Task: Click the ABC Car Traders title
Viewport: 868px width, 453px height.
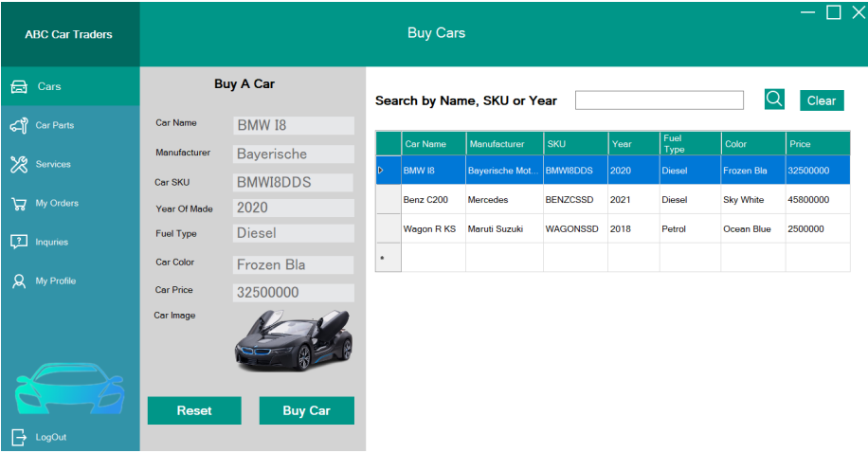Action: coord(68,34)
